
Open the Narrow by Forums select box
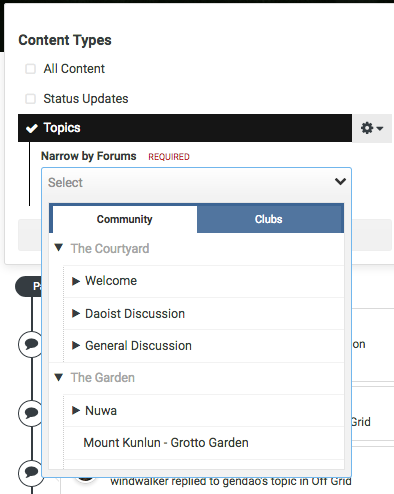(196, 182)
